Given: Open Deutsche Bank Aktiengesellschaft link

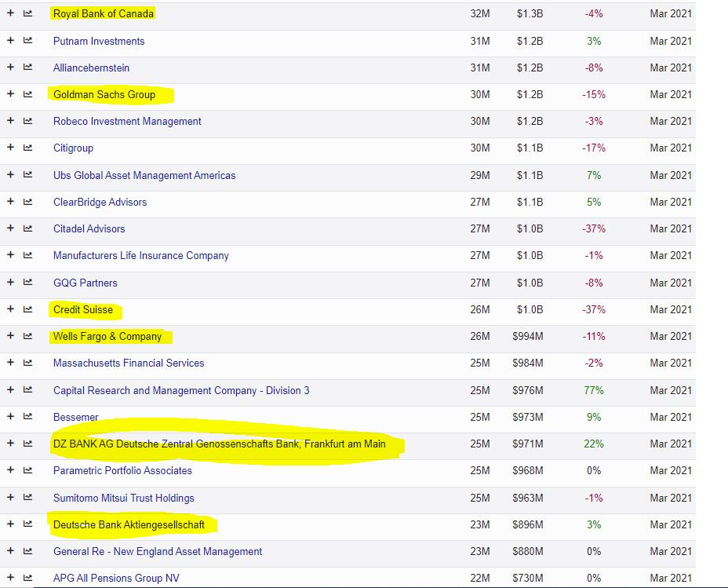Looking at the screenshot, I should point(129,525).
